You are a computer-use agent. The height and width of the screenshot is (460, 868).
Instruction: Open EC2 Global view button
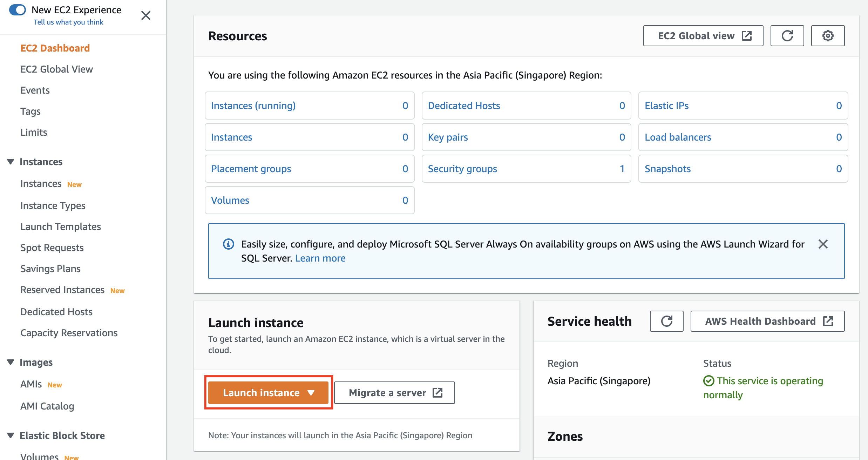(703, 36)
